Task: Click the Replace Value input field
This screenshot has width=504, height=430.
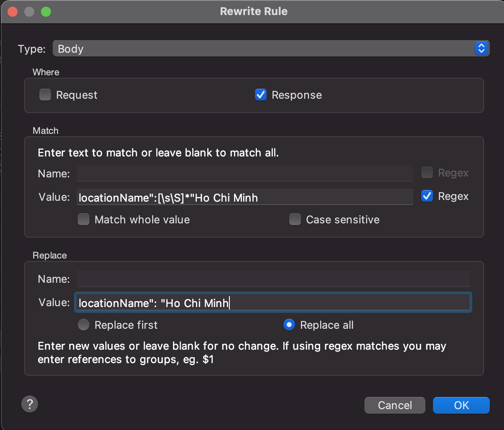Action: 273,302
